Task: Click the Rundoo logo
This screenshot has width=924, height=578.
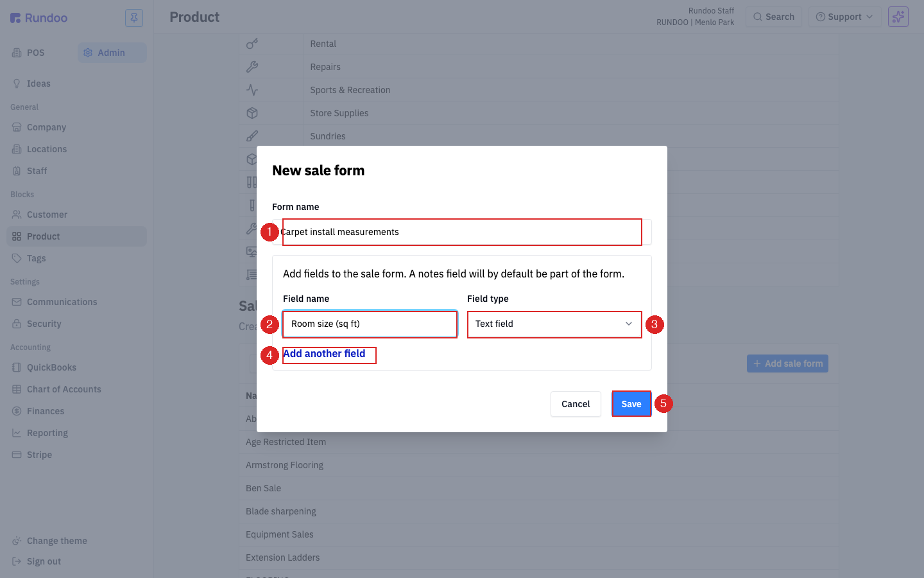Action: 38,18
